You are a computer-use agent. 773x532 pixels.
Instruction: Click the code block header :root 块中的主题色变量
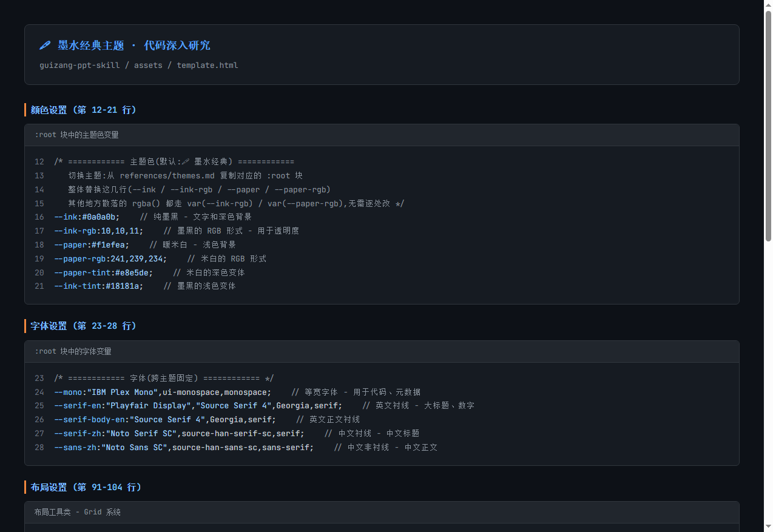pos(76,135)
